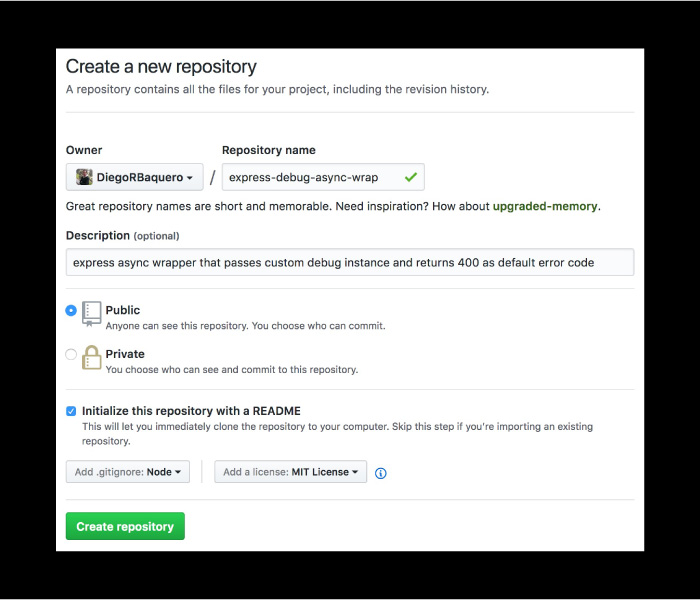
Task: Click the Create repository button
Action: (x=125, y=526)
